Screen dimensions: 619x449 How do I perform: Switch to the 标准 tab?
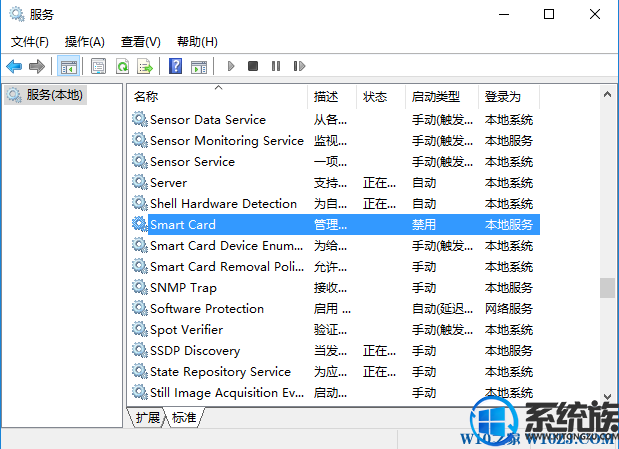[184, 417]
